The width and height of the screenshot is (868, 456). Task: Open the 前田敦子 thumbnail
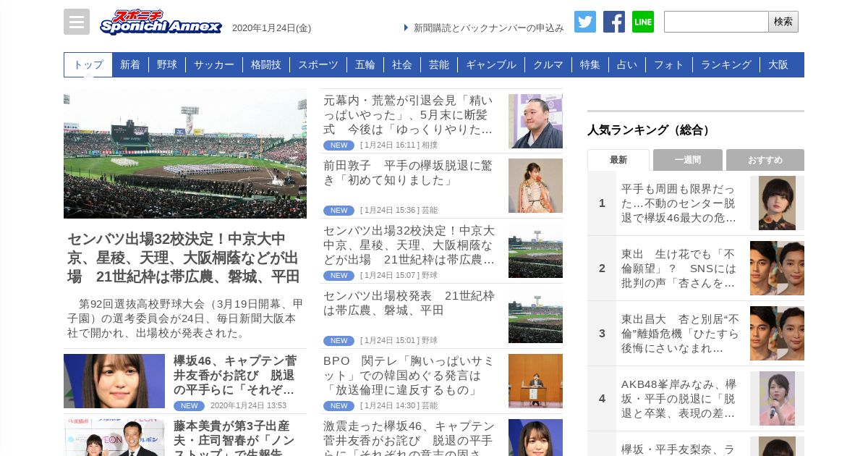[535, 185]
